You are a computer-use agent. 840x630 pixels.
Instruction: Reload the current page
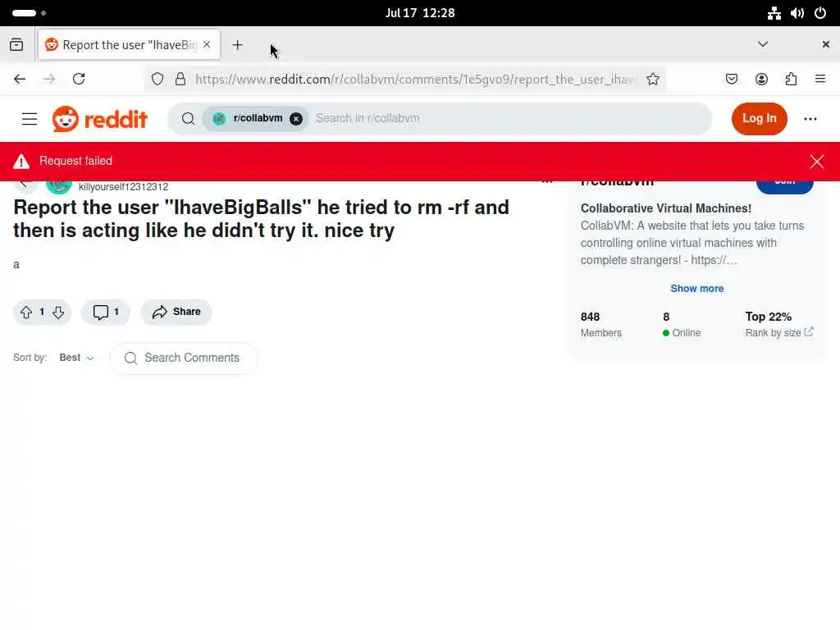coord(79,80)
